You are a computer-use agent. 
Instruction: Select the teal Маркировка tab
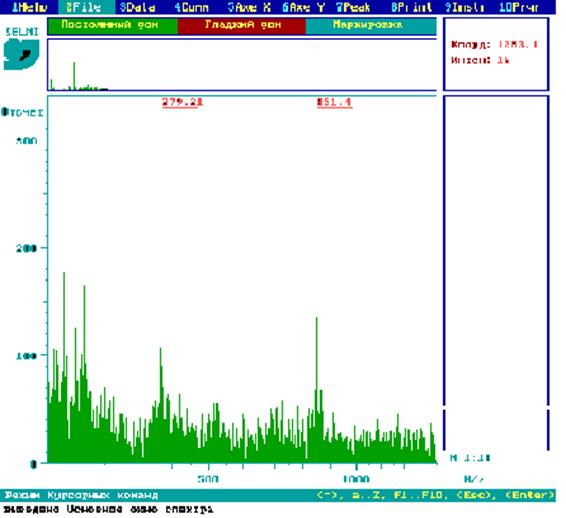pyautogui.click(x=371, y=25)
